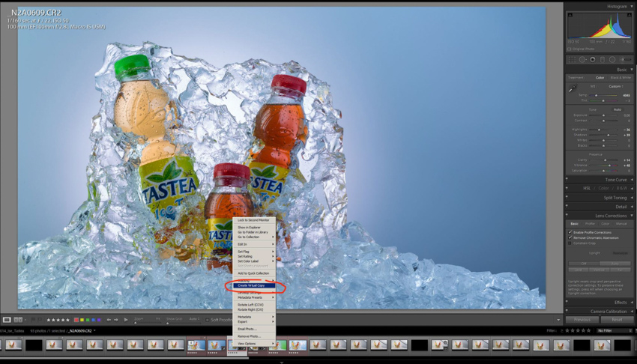Screen dimensions: 637x364
Task: Select the Crop Overlay tool icon
Action: (572, 60)
